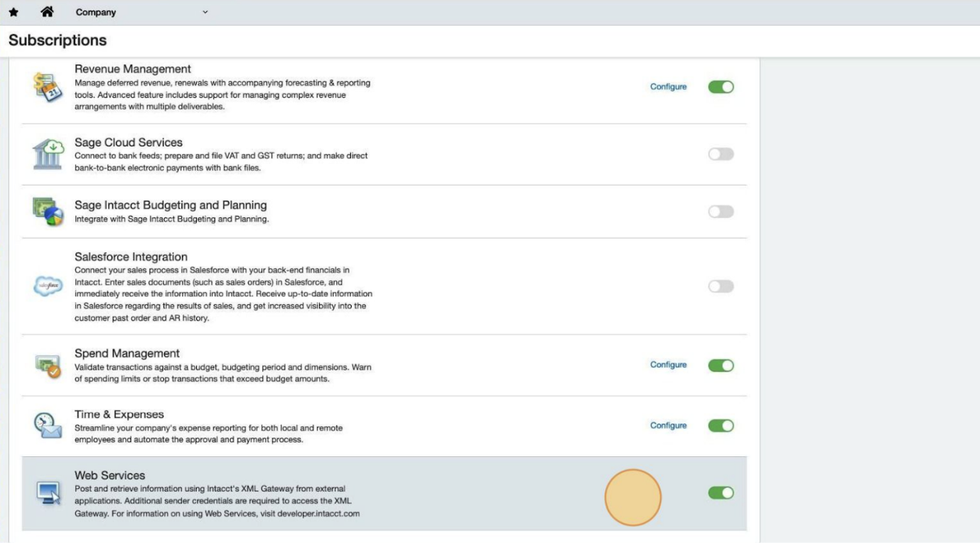Switch off the Web Services toggle
This screenshot has height=543, width=980.
pyautogui.click(x=721, y=493)
